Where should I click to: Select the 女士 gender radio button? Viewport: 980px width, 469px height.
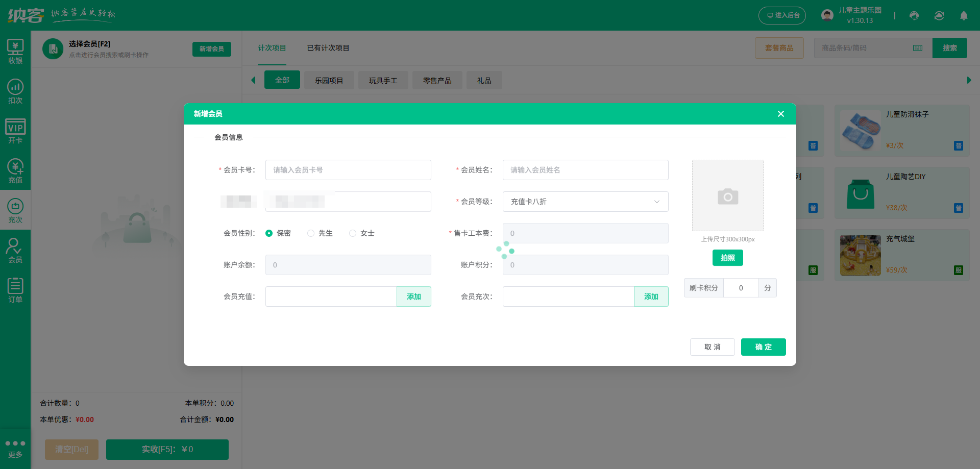pyautogui.click(x=353, y=233)
